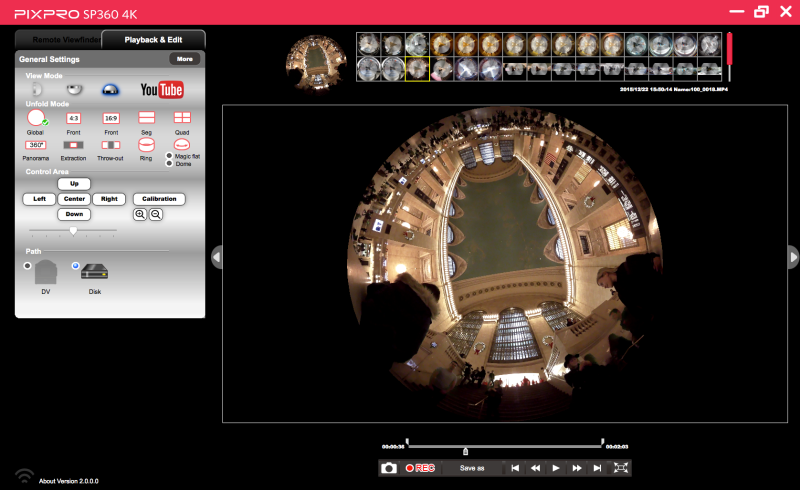Pick the Ring unfold mode icon
Screen dimensions: 800x490
[146, 145]
